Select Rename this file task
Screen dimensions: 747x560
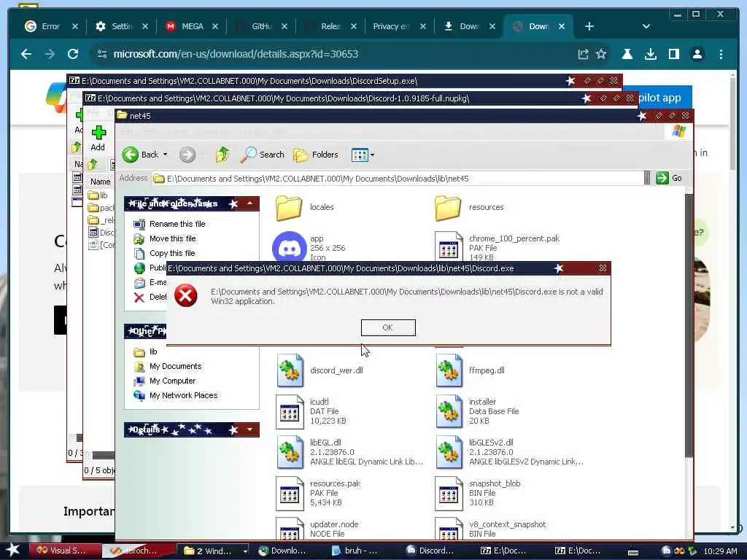coord(177,224)
